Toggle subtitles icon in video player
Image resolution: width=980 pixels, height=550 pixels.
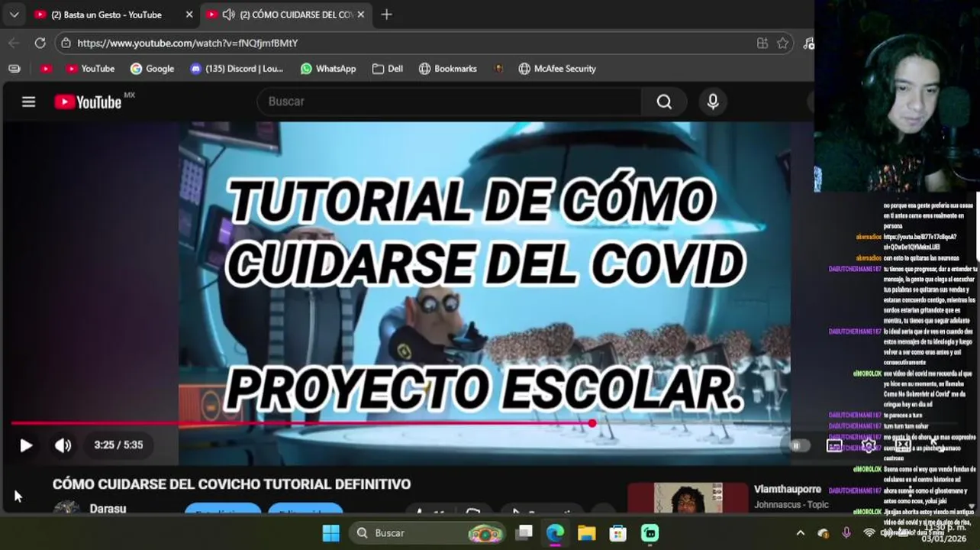[834, 445]
